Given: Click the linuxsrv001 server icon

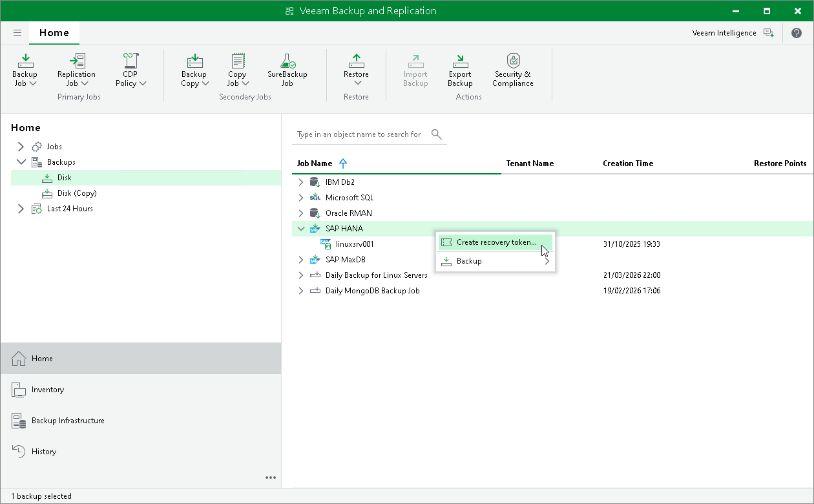Looking at the screenshot, I should [326, 244].
